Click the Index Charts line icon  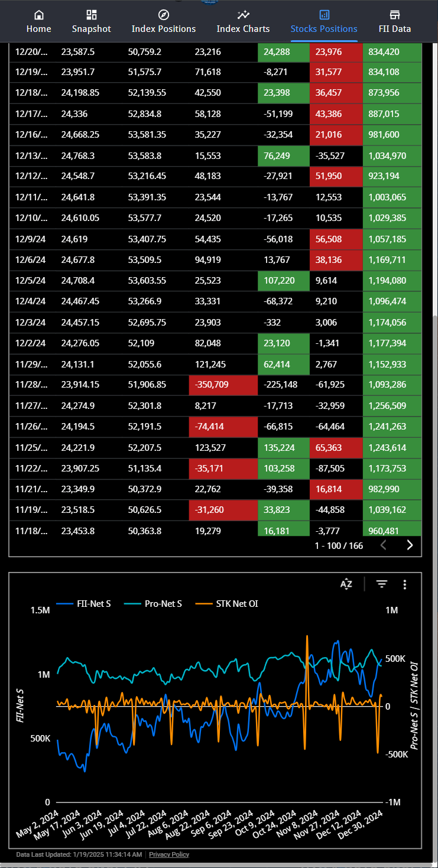243,15
